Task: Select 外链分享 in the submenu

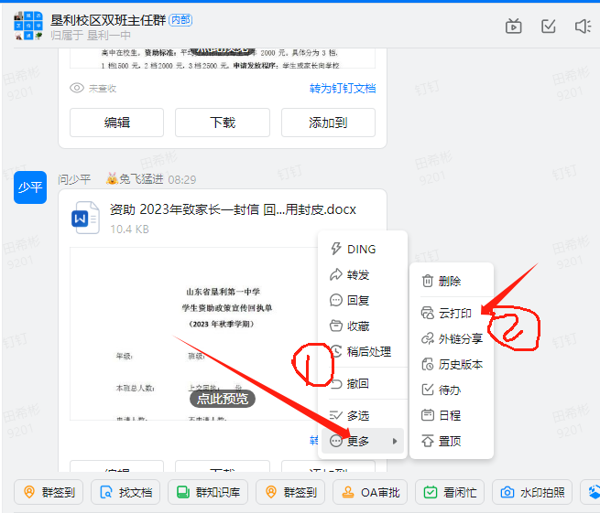Action: click(x=452, y=339)
